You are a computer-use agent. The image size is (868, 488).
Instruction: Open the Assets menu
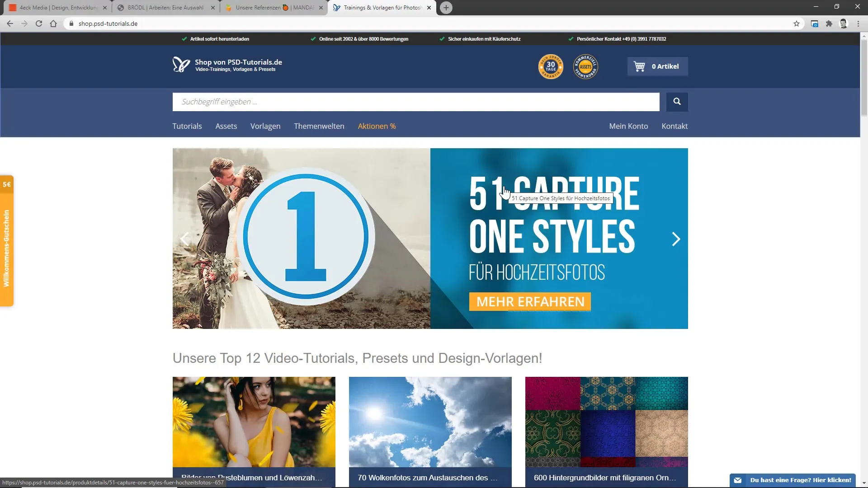coord(226,126)
